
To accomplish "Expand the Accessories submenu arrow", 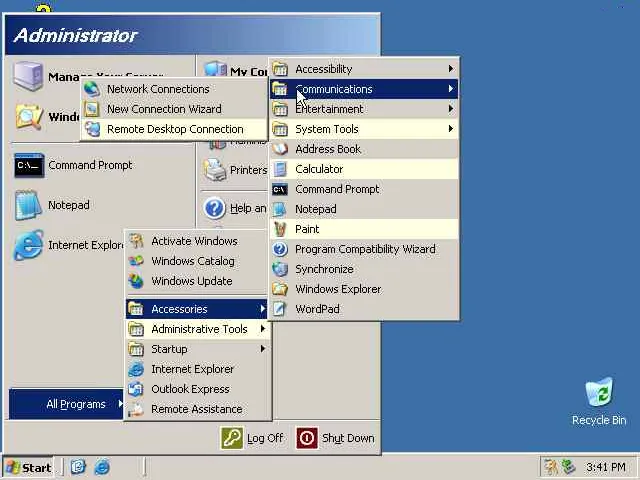I will pyautogui.click(x=263, y=309).
